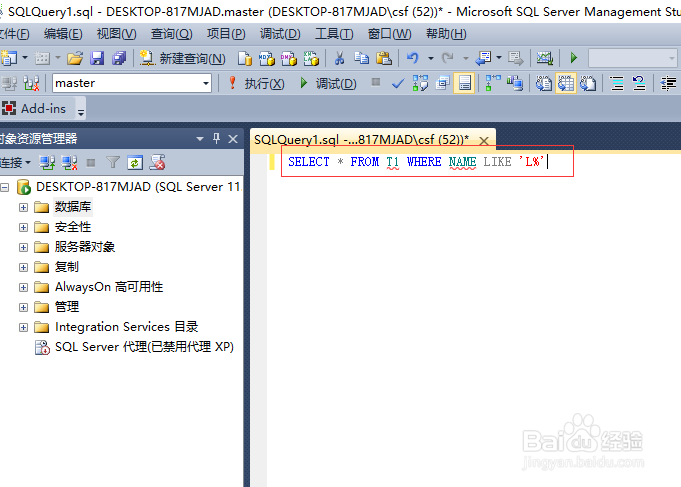Screen dimensions: 681x487
Task: Click the Open File folder icon
Action: 75,58
